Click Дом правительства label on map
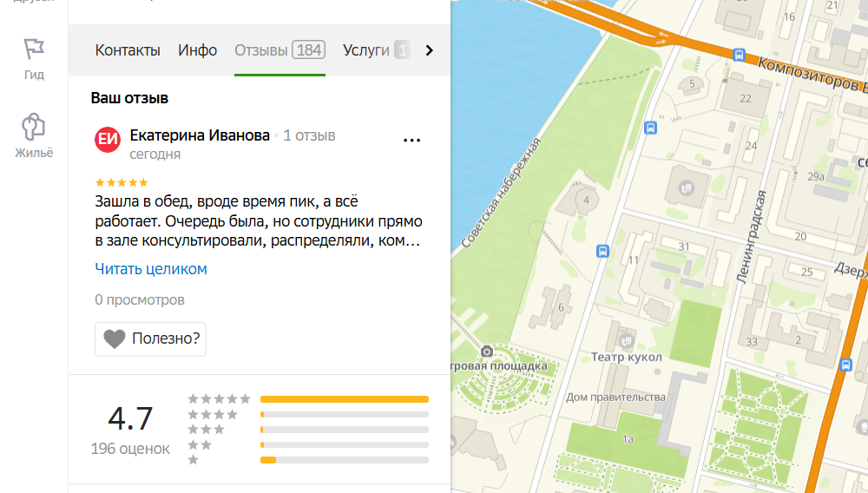 tap(615, 398)
